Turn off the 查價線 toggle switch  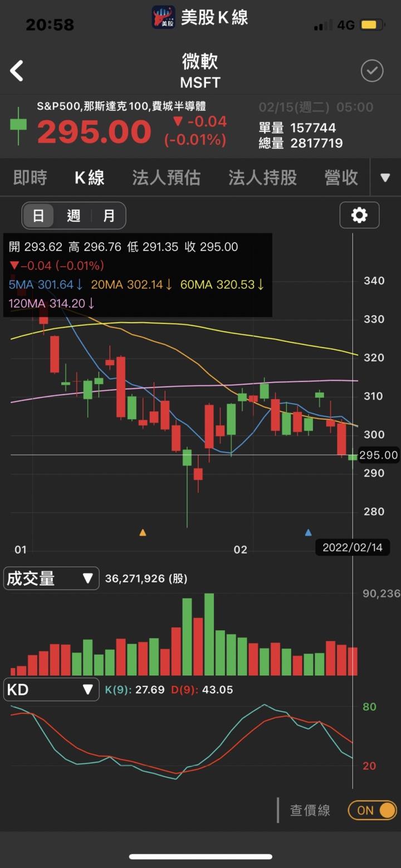pyautogui.click(x=373, y=810)
